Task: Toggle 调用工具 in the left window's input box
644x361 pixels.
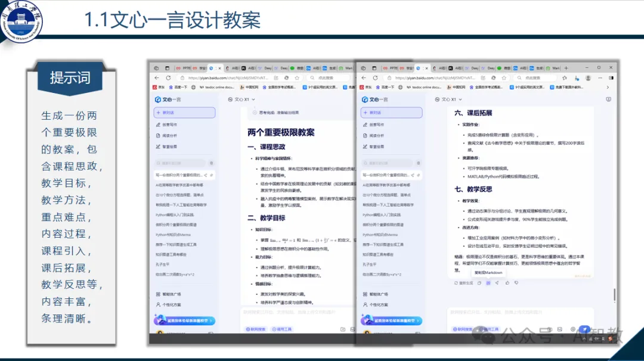Action: tap(281, 329)
